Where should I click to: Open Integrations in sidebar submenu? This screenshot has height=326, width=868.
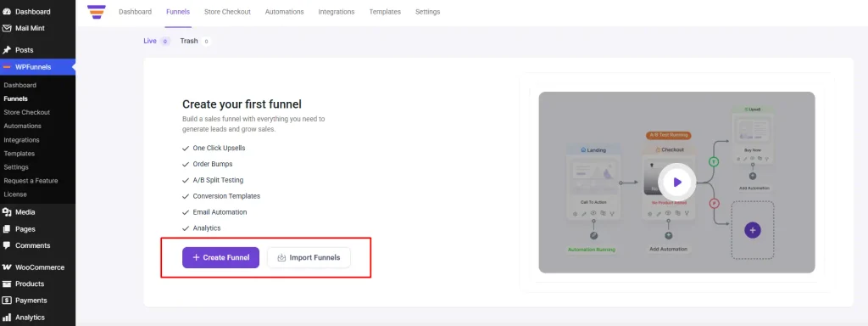(21, 140)
